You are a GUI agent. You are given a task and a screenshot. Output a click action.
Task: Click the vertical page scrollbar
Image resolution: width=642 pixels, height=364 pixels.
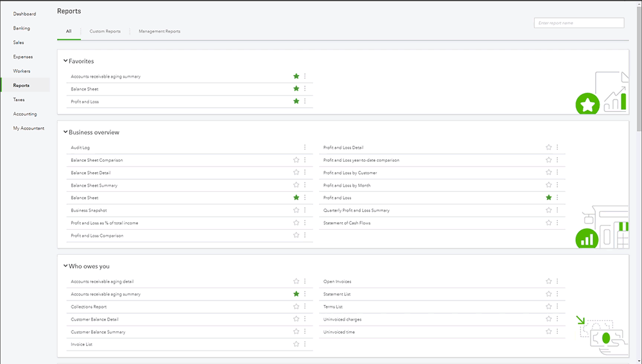pos(639,69)
